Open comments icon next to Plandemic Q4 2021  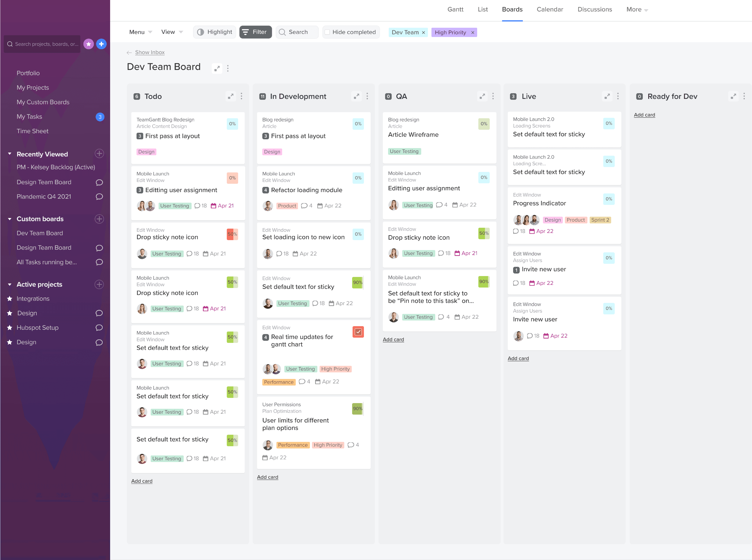pyautogui.click(x=99, y=197)
